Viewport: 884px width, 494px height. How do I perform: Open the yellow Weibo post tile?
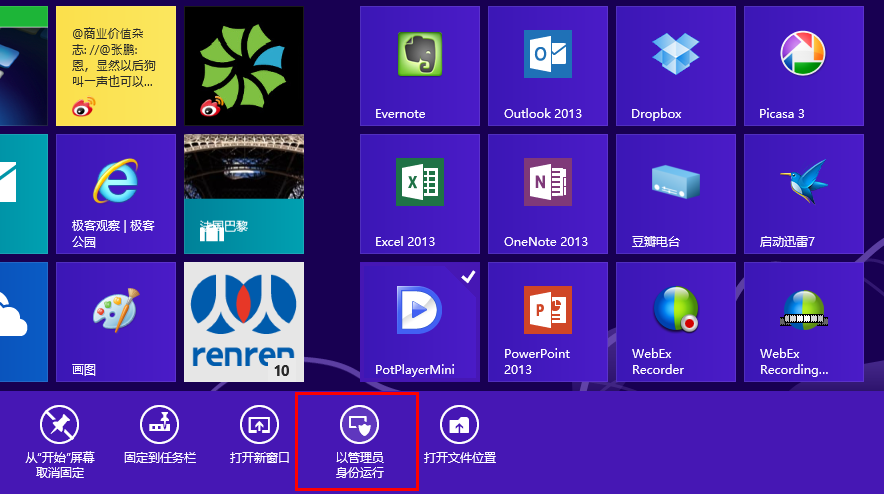coord(116,66)
